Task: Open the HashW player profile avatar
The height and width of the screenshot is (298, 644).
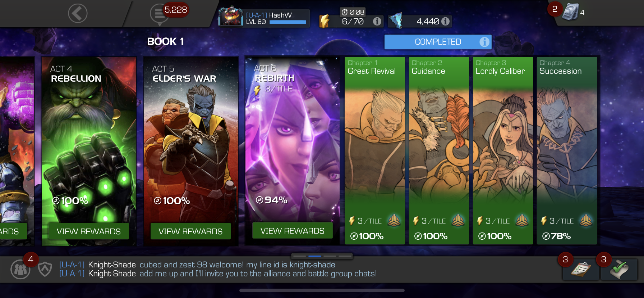Action: coord(231,16)
